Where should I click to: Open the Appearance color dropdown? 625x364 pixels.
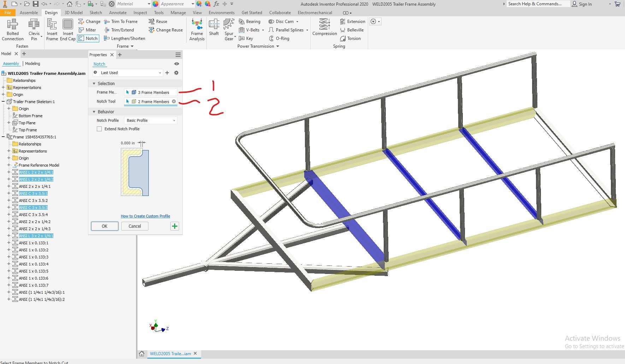click(x=193, y=4)
